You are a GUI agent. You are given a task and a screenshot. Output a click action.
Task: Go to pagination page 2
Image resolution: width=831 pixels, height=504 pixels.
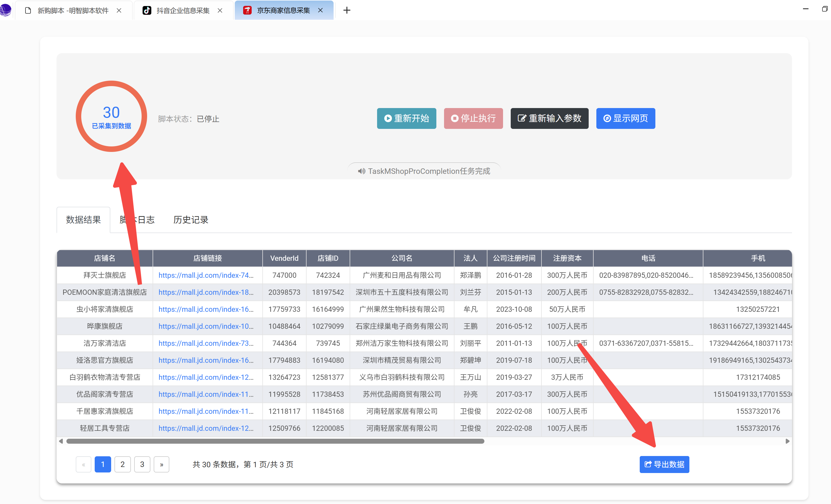[122, 464]
